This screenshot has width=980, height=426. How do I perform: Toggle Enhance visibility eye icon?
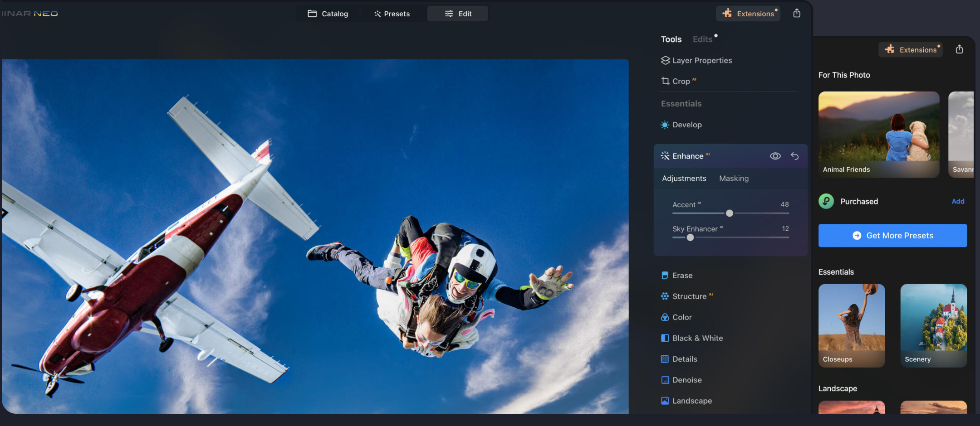coord(775,156)
